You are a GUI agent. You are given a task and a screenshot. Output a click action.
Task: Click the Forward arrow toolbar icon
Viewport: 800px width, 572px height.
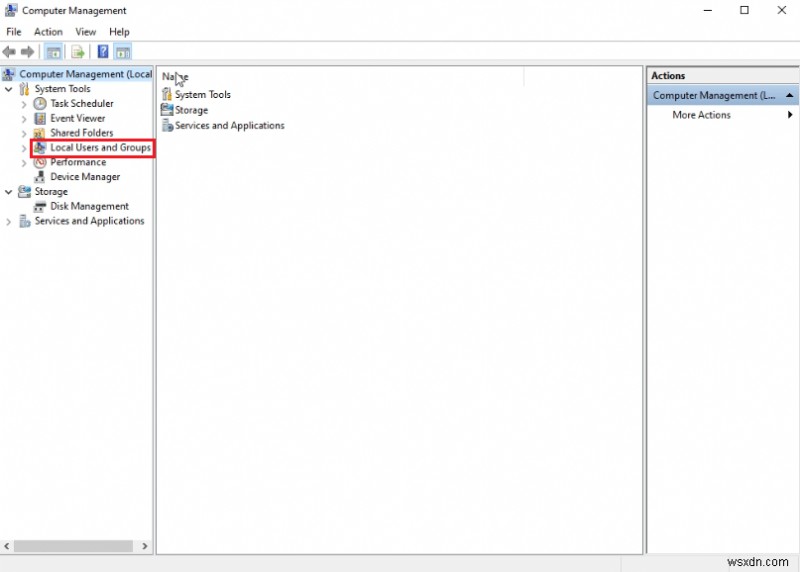(28, 52)
